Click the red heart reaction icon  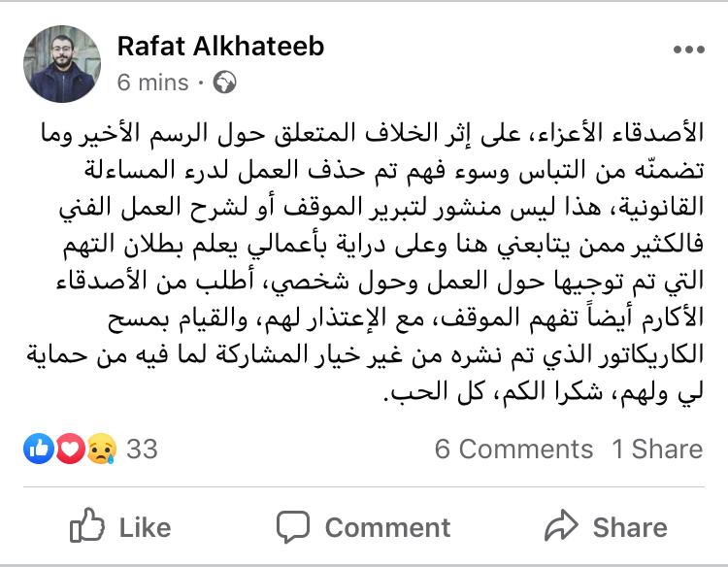coord(67,449)
